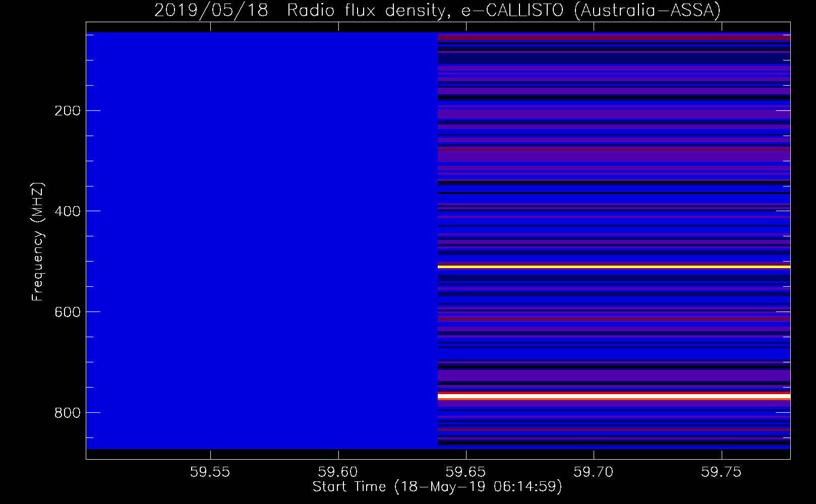Image resolution: width=816 pixels, height=504 pixels.
Task: Click the 400 frequency tick label
Action: (x=67, y=211)
